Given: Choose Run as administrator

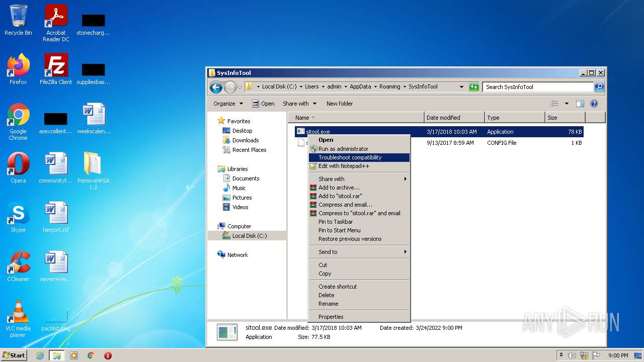Looking at the screenshot, I should click(x=359, y=149).
